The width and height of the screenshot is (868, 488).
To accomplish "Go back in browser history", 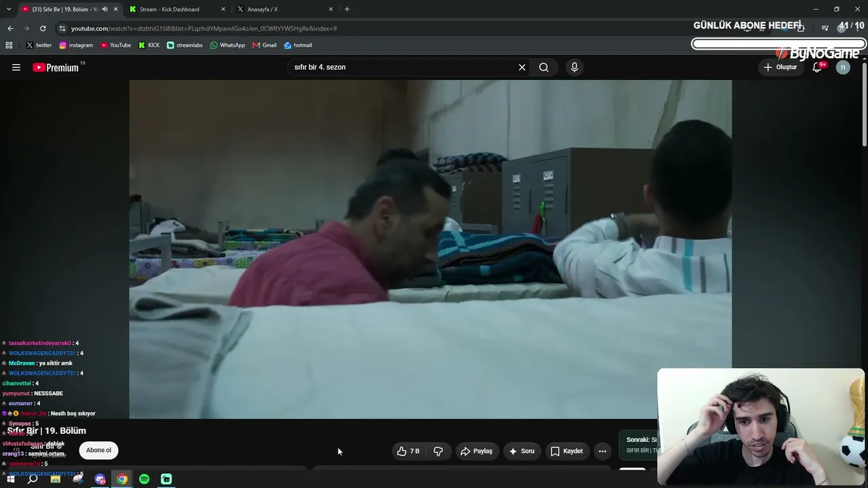I will click(x=10, y=28).
